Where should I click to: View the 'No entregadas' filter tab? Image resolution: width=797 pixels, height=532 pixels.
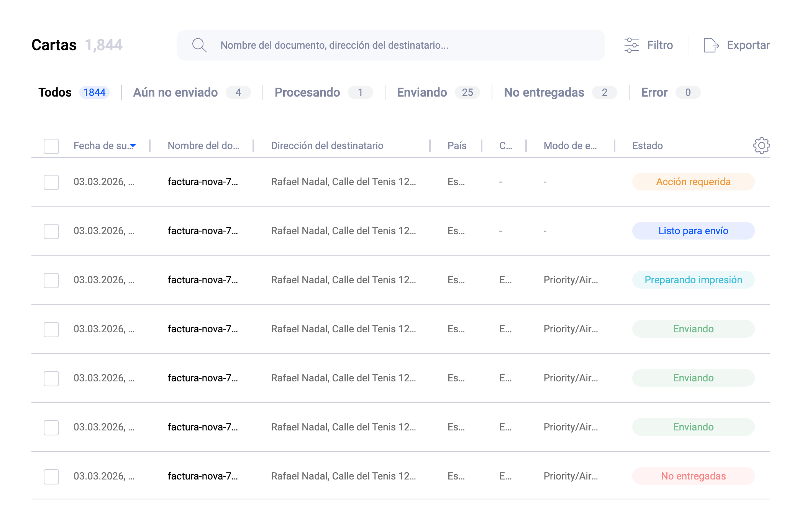[544, 92]
